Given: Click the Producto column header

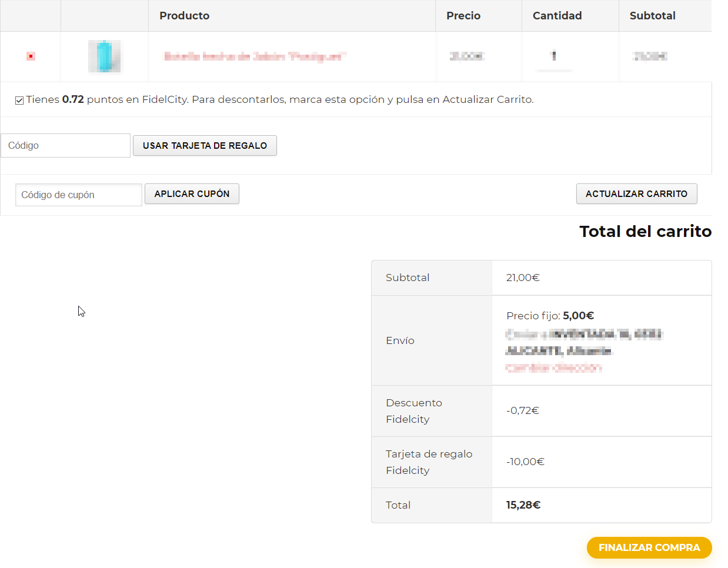Looking at the screenshot, I should click(184, 16).
